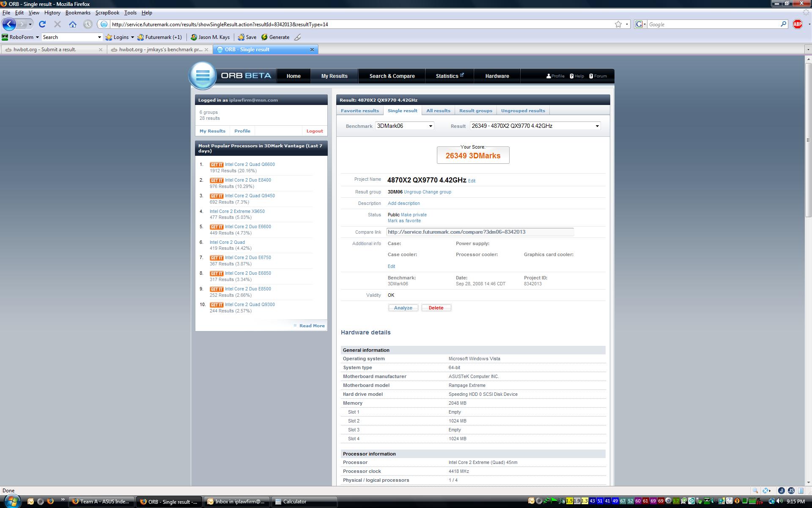The height and width of the screenshot is (508, 812).
Task: Click Make private link
Action: tap(414, 215)
